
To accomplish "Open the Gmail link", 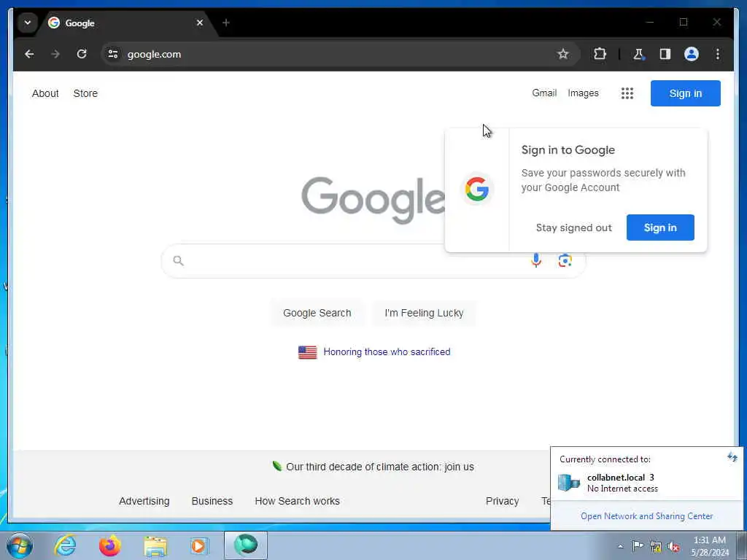I will click(x=544, y=93).
